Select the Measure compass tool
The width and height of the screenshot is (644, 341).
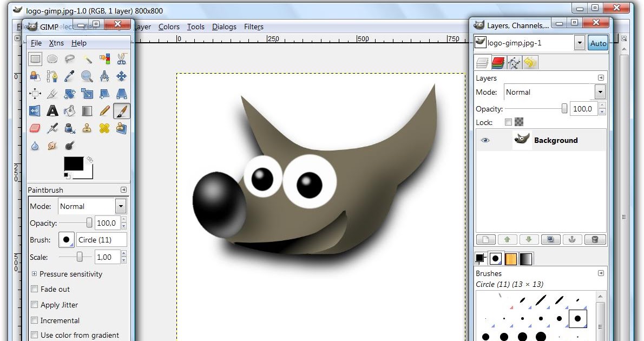click(x=104, y=76)
